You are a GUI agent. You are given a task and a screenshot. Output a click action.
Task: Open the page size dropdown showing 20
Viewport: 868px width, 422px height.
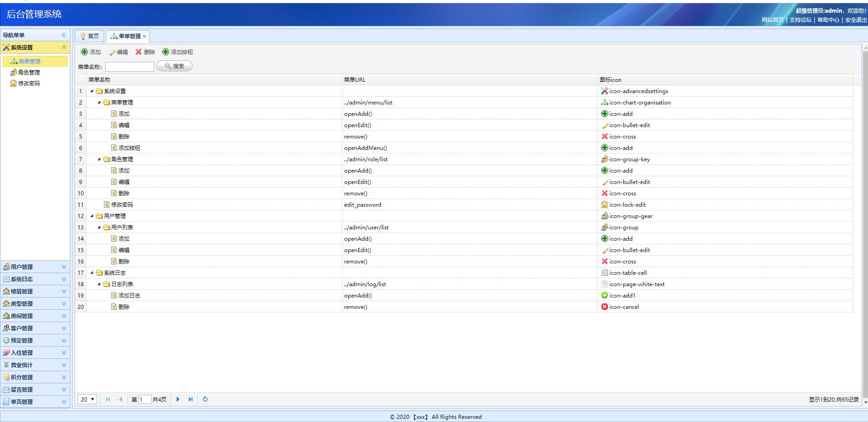point(87,399)
